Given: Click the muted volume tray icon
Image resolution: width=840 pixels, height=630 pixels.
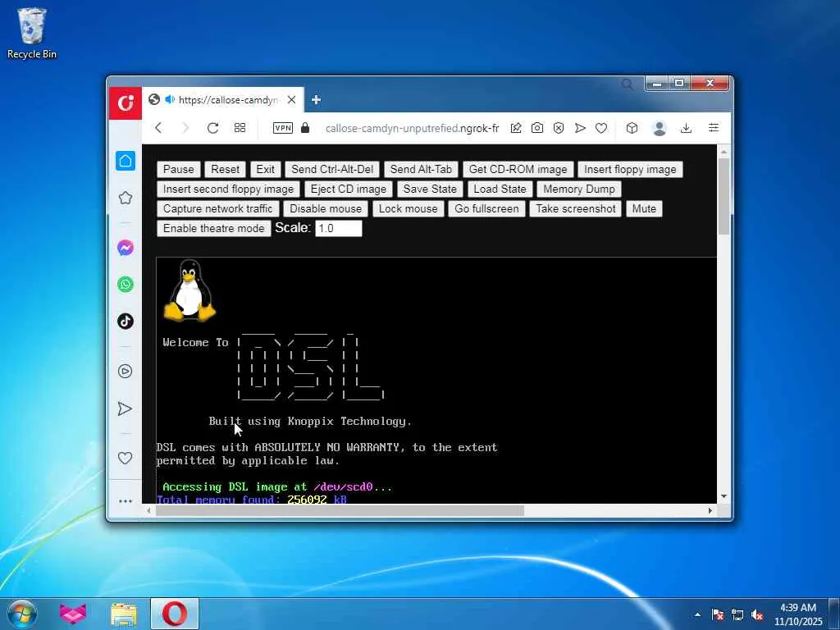Looking at the screenshot, I should [x=757, y=615].
